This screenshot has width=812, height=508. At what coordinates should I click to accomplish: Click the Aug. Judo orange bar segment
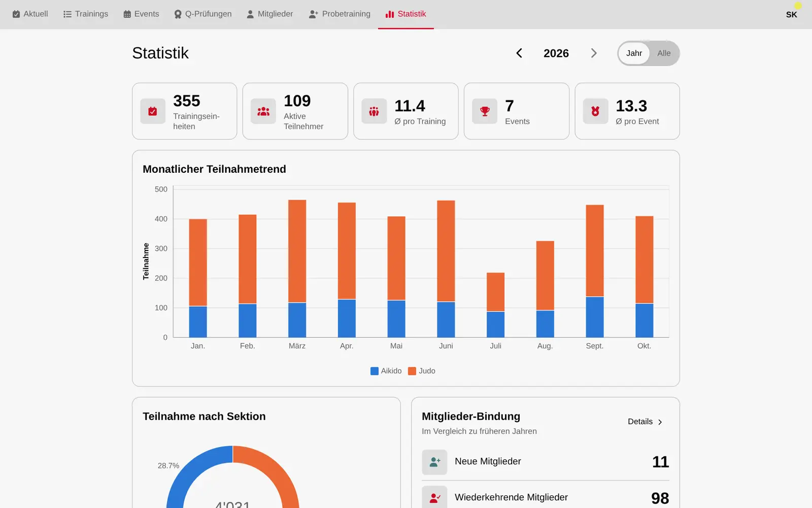point(545,276)
